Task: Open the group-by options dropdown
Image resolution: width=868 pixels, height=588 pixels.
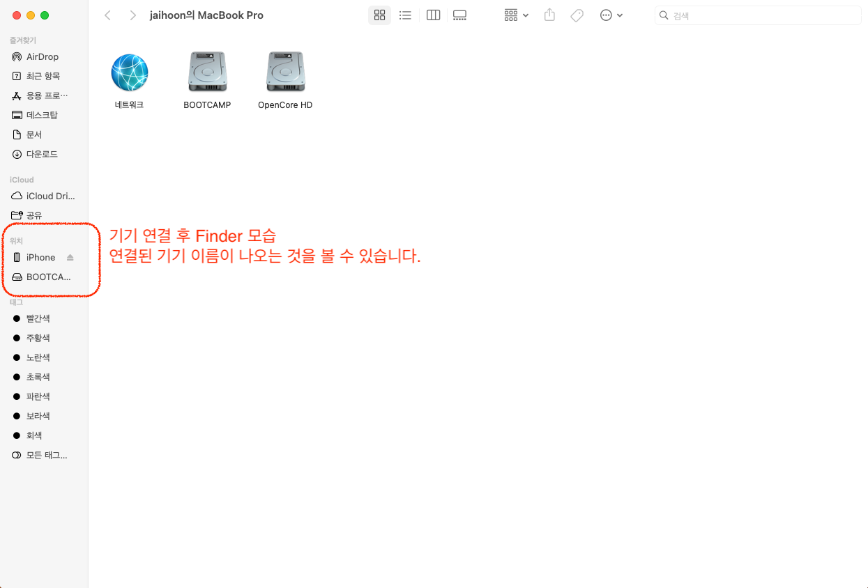Action: 517,15
